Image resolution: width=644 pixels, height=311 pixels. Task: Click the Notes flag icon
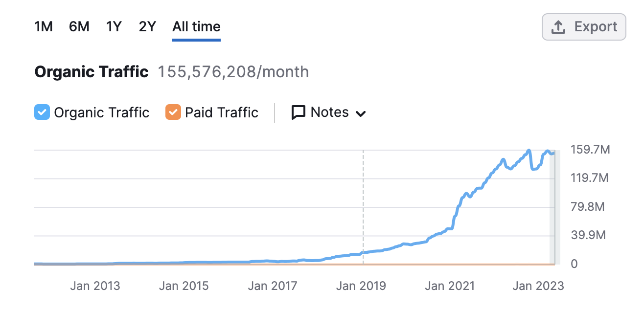(299, 112)
